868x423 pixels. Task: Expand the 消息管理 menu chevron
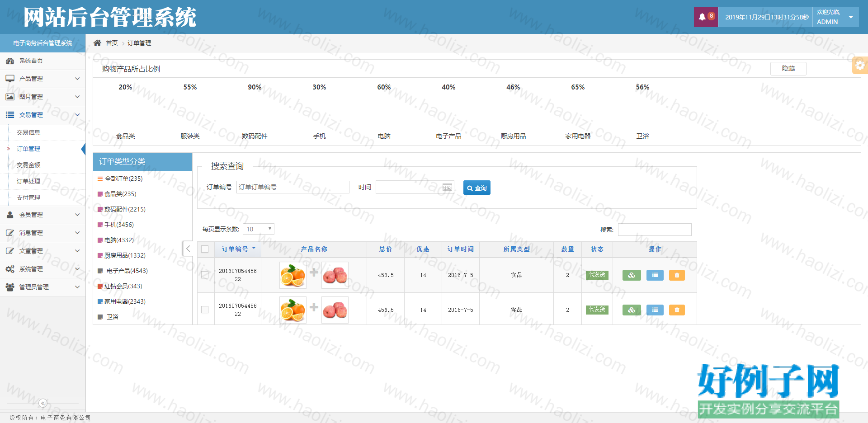click(x=77, y=233)
